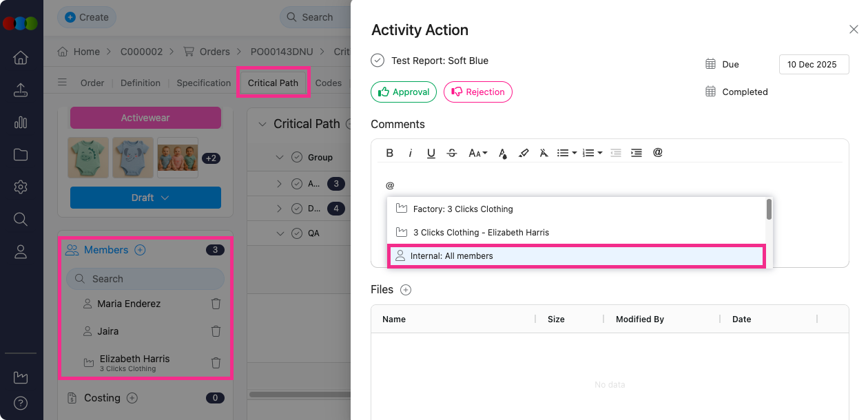
Task: Open the analytics bar chart sidebar icon
Action: click(x=21, y=123)
